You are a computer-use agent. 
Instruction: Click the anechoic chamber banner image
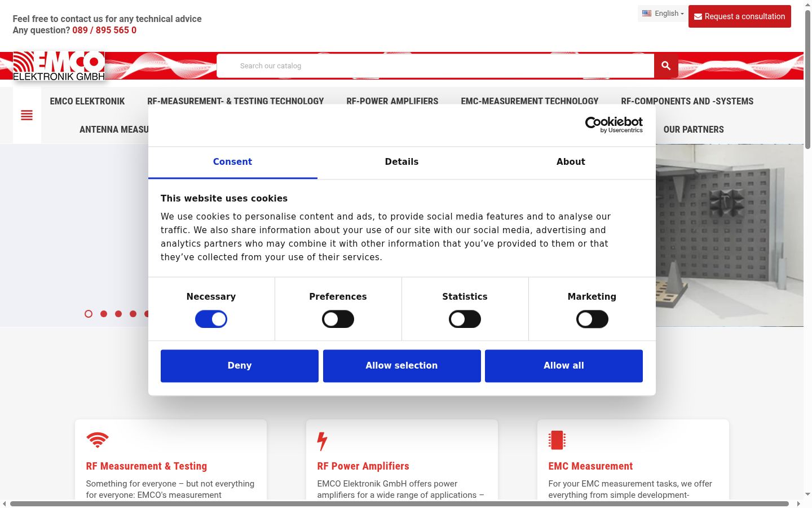(730, 235)
